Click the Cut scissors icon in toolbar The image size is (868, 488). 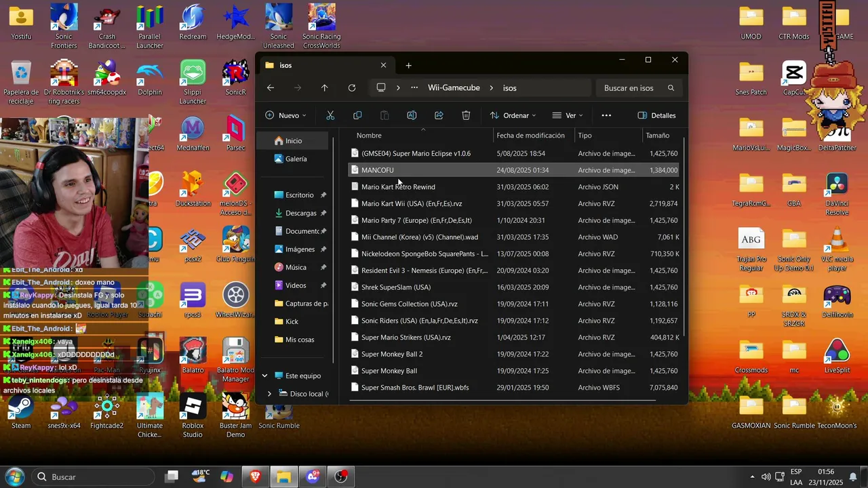pos(330,115)
